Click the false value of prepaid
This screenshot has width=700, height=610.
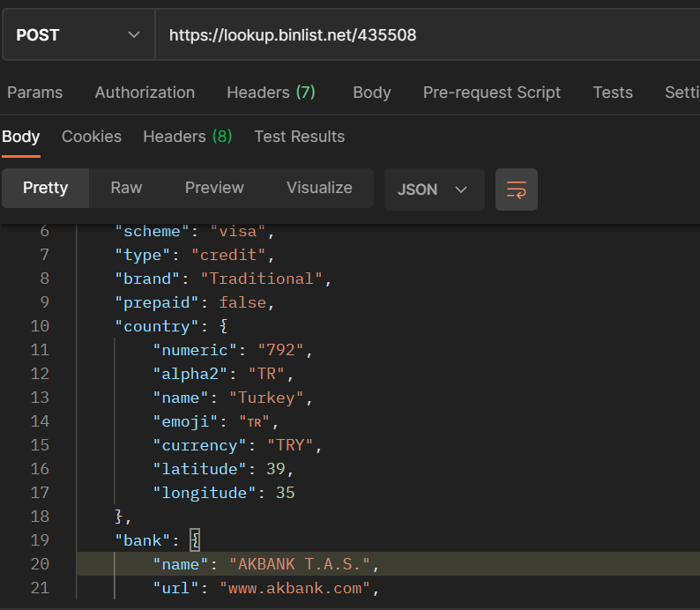[x=242, y=302]
